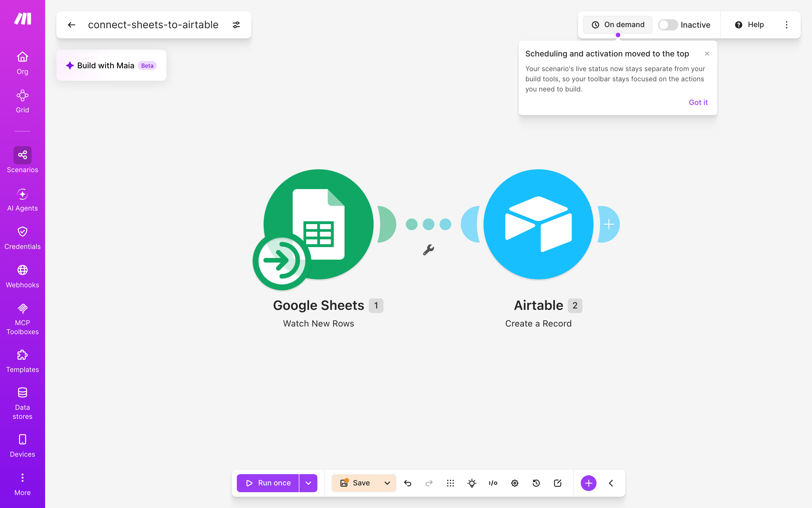The width and height of the screenshot is (812, 508).
Task: Open Templates section
Action: point(23,361)
